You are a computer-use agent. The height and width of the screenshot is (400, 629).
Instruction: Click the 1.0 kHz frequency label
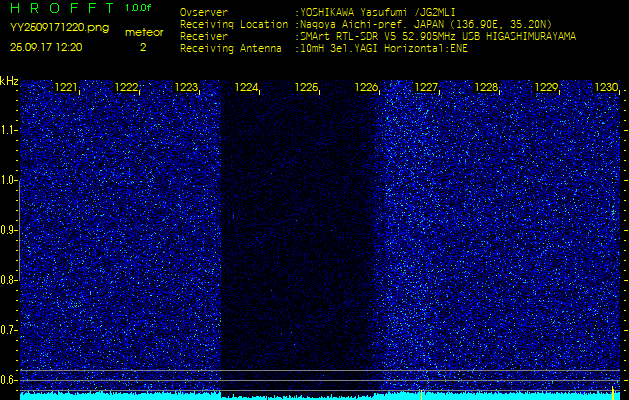pyautogui.click(x=8, y=180)
